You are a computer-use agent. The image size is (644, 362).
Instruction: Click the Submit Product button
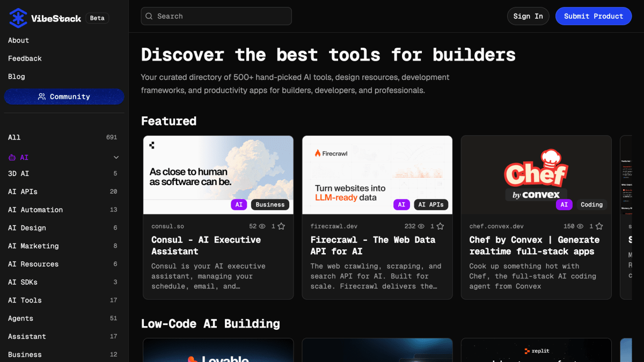[x=593, y=16]
